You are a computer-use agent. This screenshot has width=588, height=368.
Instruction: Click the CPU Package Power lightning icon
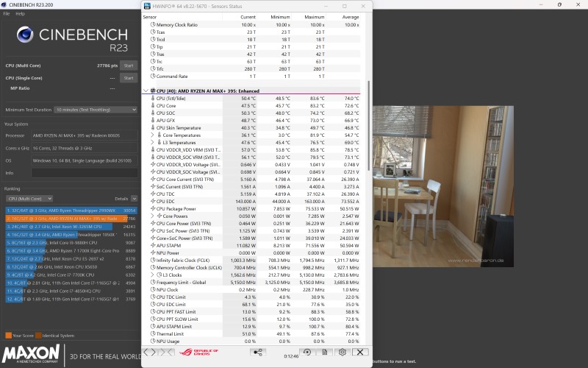[x=153, y=209]
